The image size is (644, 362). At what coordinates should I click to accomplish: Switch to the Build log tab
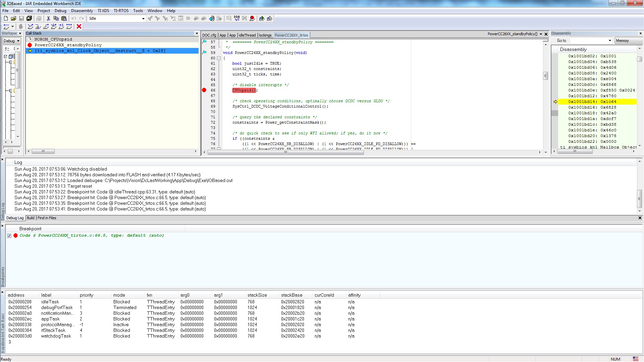(x=31, y=218)
